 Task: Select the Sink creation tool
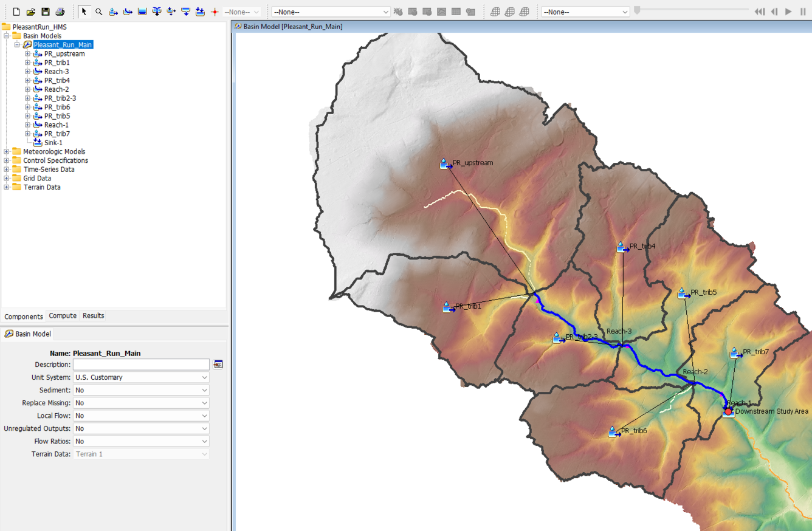[x=185, y=11]
